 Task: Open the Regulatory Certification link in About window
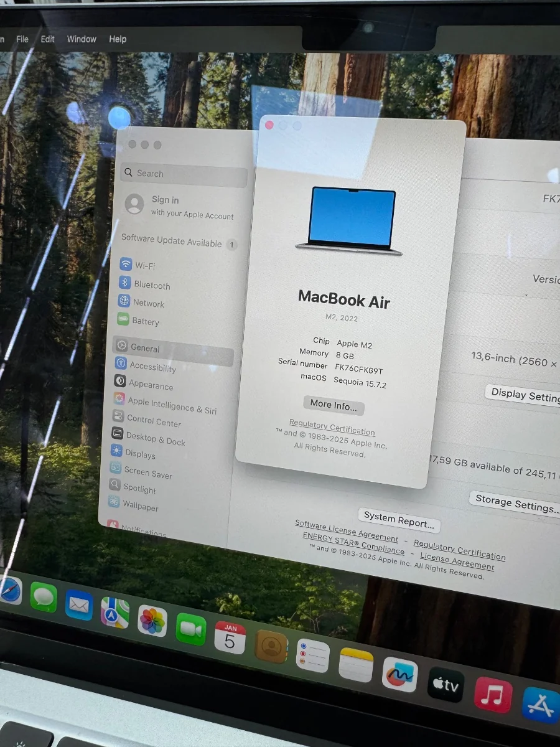pyautogui.click(x=332, y=428)
